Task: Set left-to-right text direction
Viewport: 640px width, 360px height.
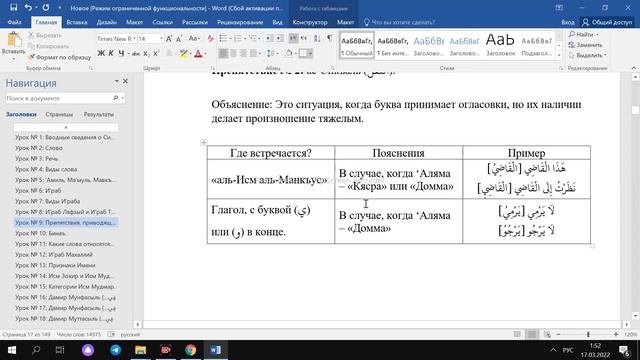Action: [293, 38]
